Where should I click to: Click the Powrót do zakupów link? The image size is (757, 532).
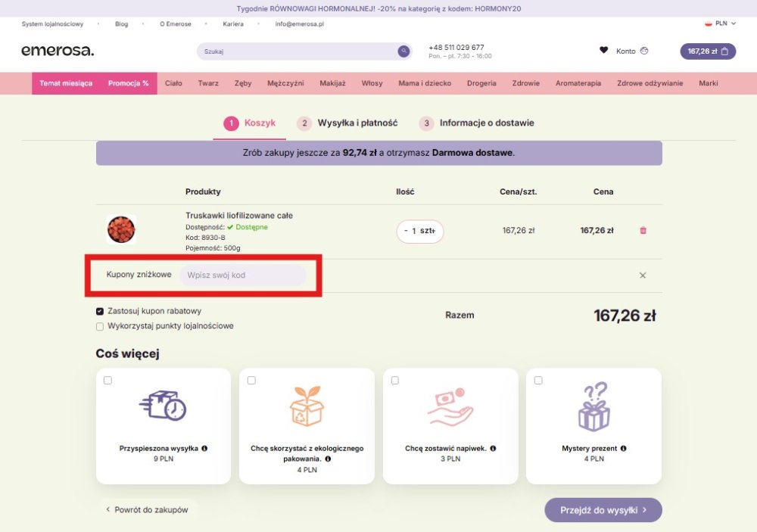tap(147, 510)
